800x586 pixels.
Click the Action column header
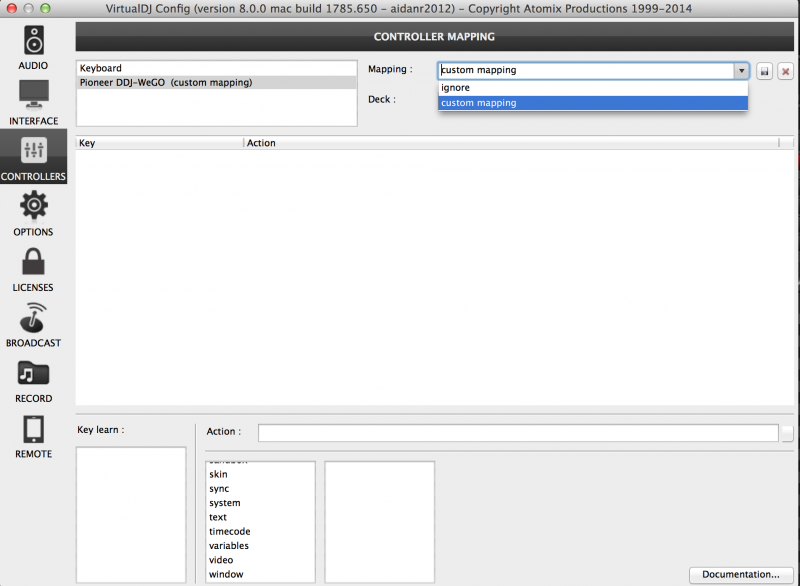click(x=512, y=143)
